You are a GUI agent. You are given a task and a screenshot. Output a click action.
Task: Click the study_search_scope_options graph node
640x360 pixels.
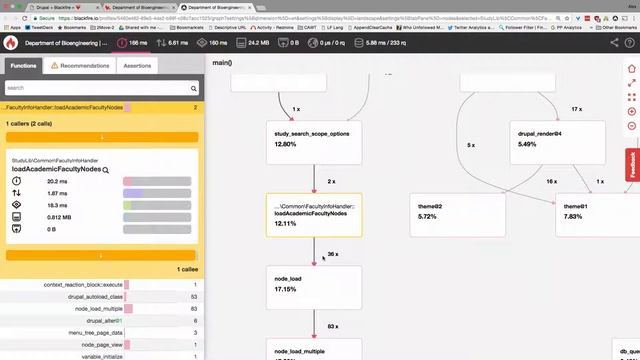[x=314, y=142]
